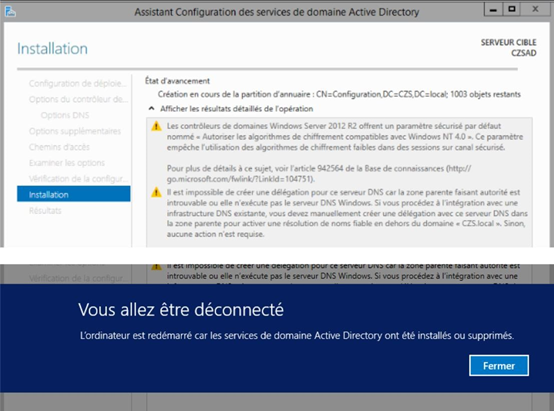
Task: Click the warning icon in the lower background window
Action: click(x=156, y=266)
